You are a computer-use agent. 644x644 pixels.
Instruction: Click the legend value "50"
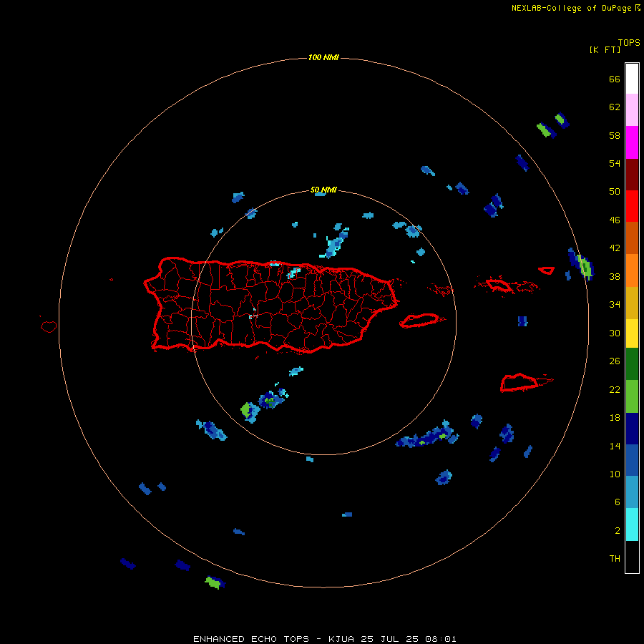click(615, 192)
